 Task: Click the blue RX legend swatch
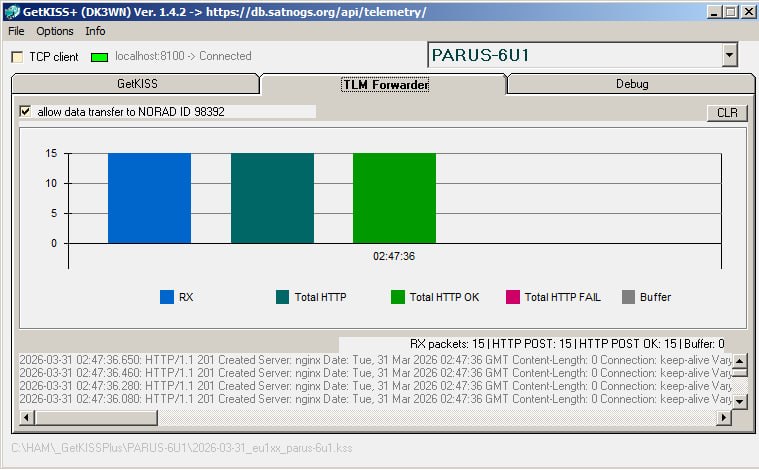pyautogui.click(x=167, y=297)
